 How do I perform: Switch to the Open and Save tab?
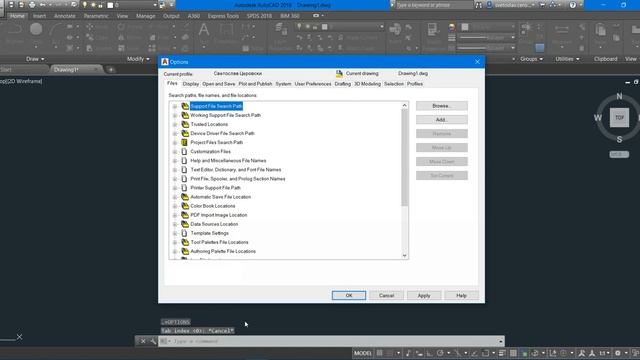[219, 84]
